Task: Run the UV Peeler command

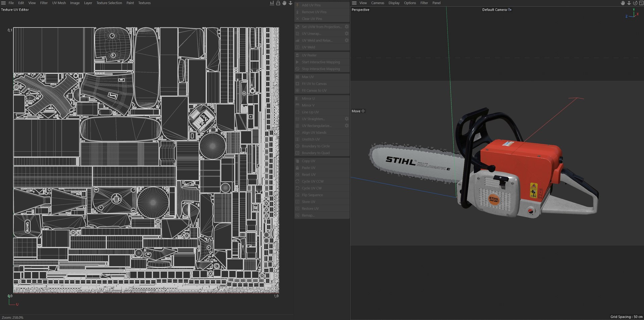Action: coord(322,55)
